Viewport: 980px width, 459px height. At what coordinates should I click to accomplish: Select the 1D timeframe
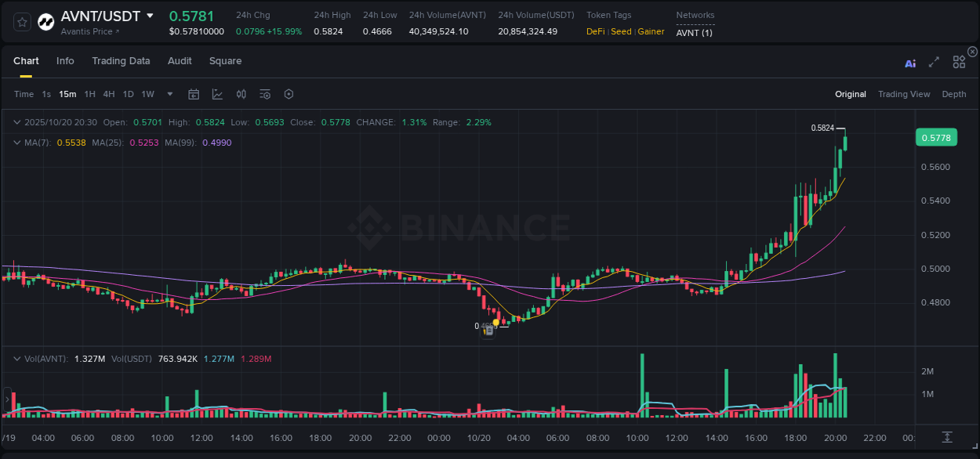(128, 94)
